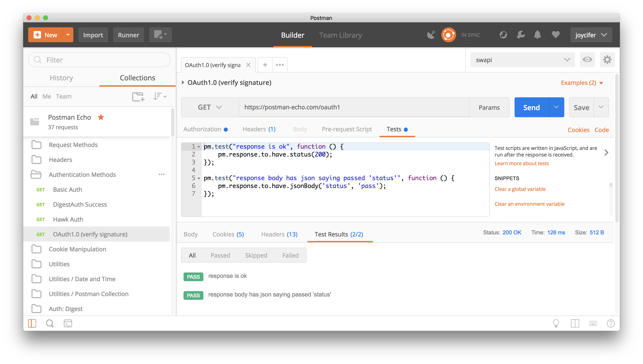Open the GET method dropdown
The height and width of the screenshot is (364, 643).
(x=210, y=107)
